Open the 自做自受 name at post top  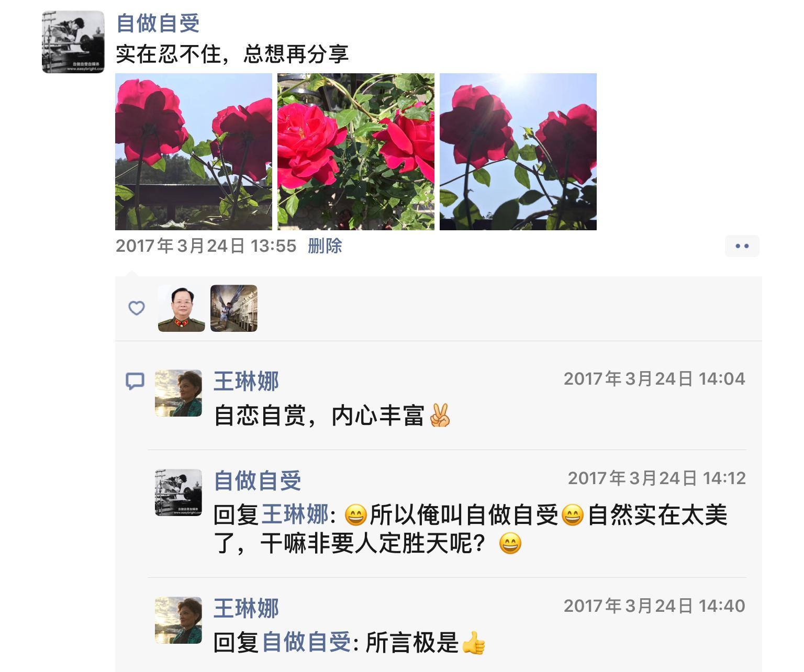click(x=158, y=23)
